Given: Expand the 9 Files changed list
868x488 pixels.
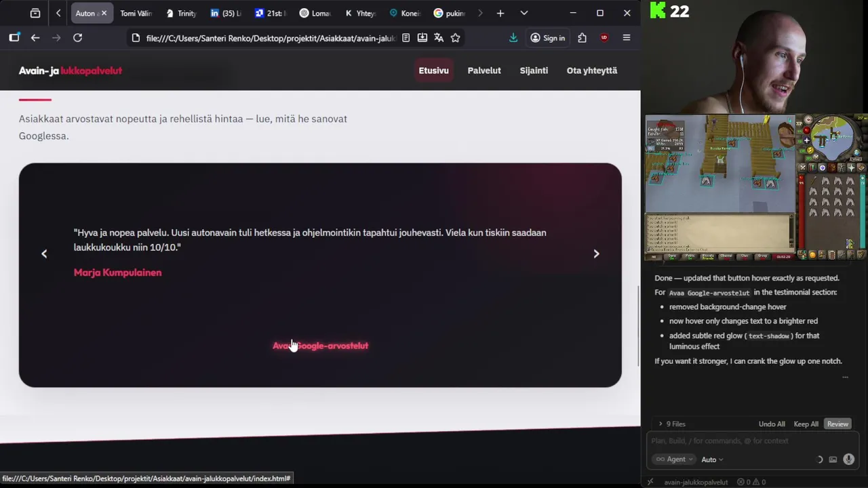Looking at the screenshot, I should 671,424.
